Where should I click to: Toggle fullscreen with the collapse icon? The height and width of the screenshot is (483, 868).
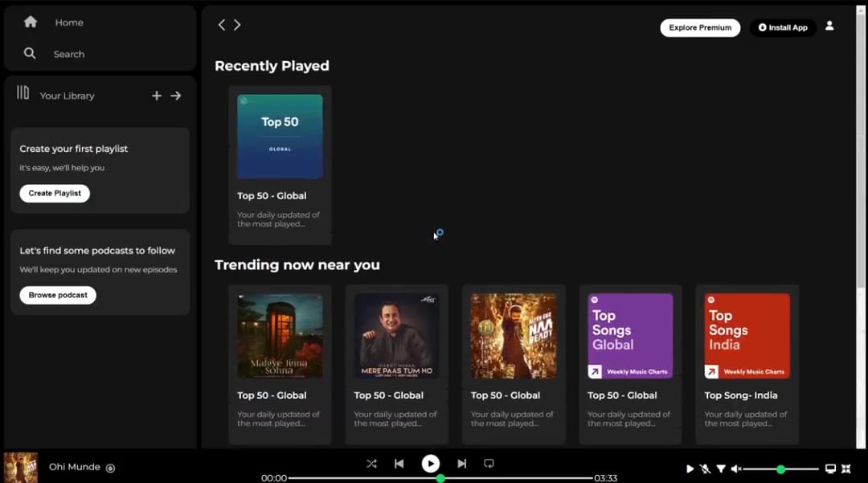(x=845, y=469)
